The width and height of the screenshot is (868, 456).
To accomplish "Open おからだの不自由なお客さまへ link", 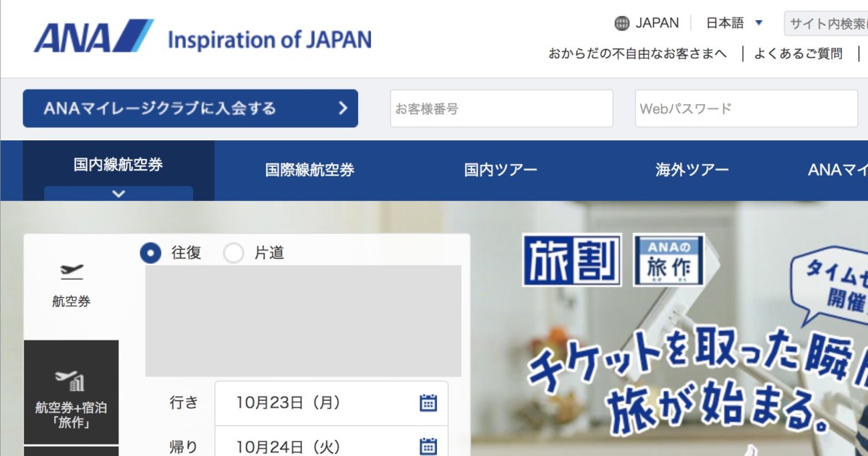I will tap(637, 53).
